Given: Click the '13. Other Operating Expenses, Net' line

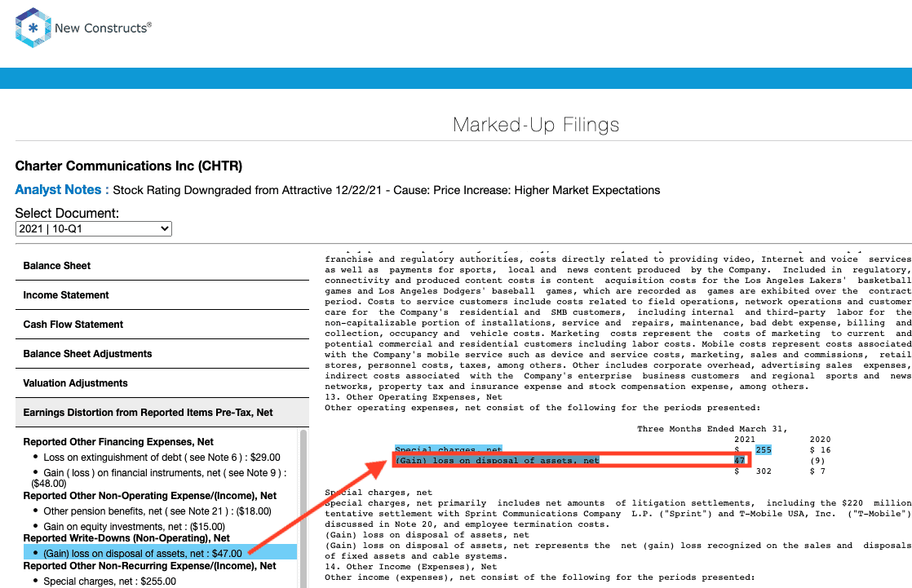Looking at the screenshot, I should (x=414, y=397).
